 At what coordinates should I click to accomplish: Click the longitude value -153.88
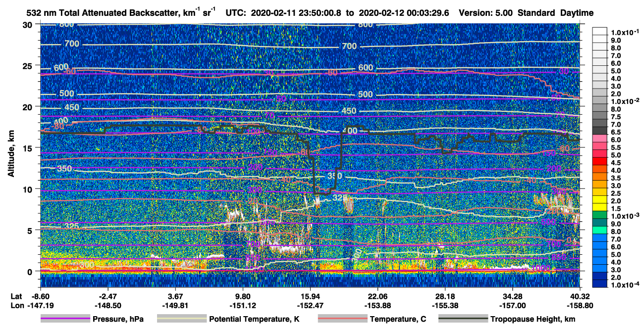click(x=377, y=305)
